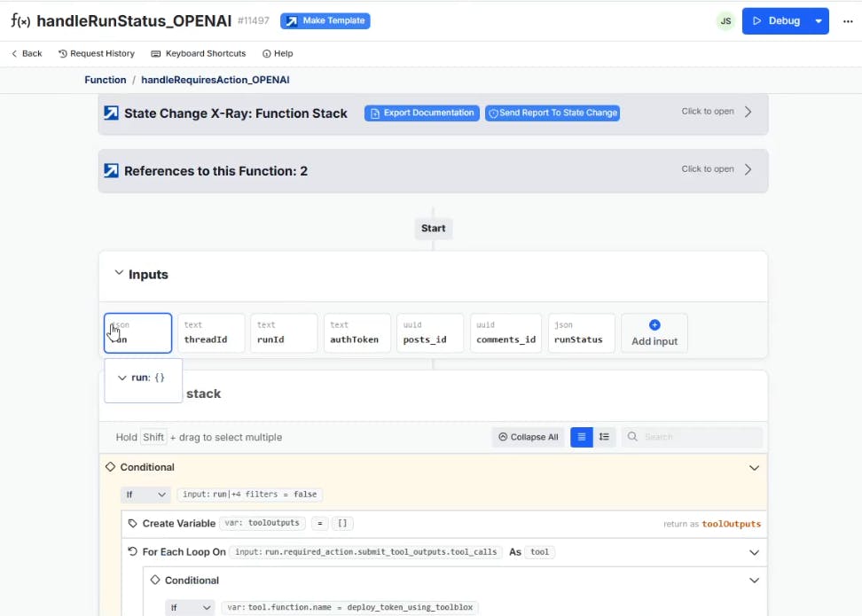This screenshot has height=616, width=862.
Task: Click the top Conditional diamond icon
Action: (111, 467)
